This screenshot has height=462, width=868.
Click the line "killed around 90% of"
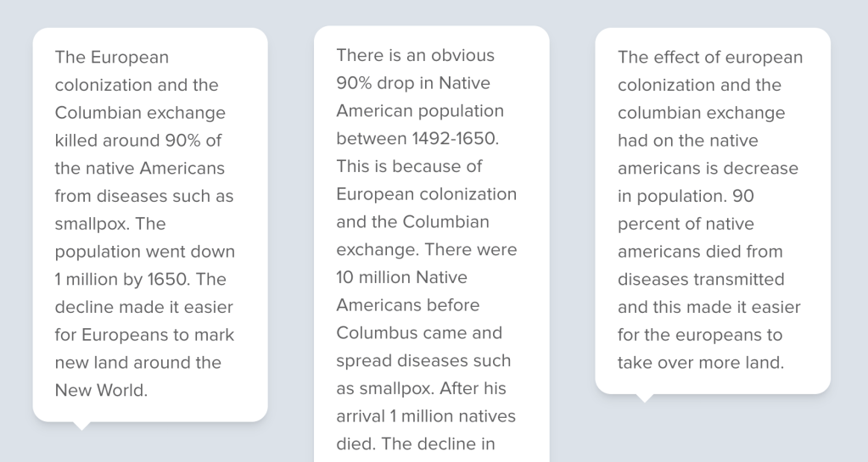pos(138,141)
